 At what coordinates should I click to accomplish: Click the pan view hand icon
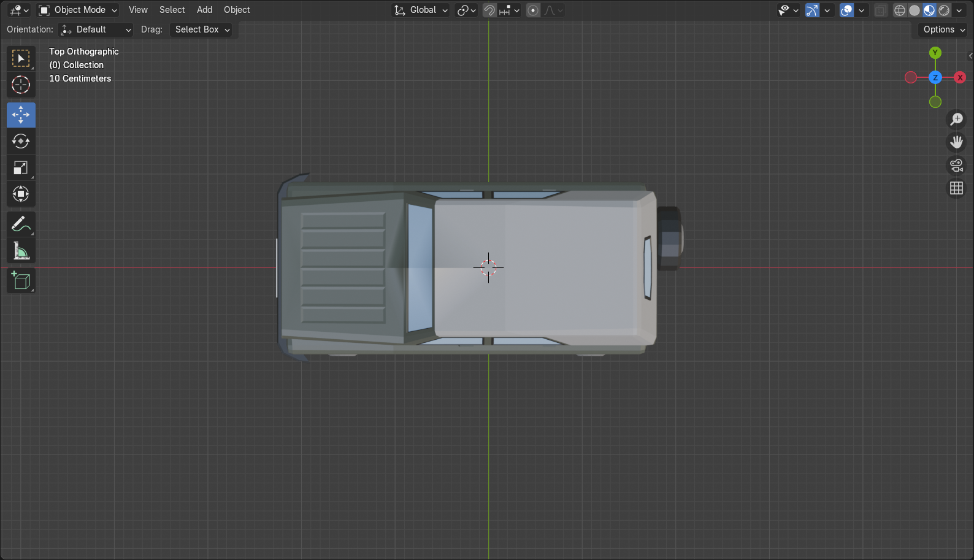956,142
